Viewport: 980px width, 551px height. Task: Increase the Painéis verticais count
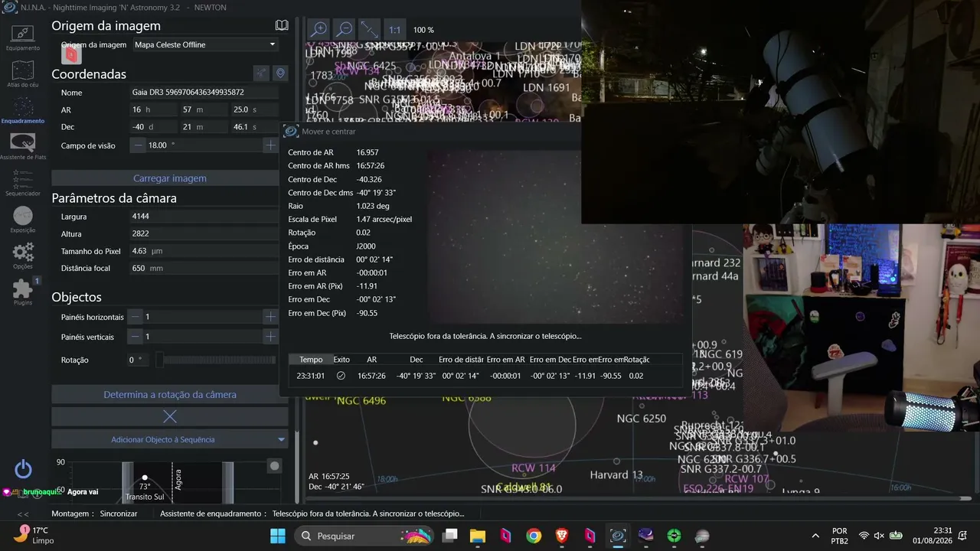click(x=270, y=337)
